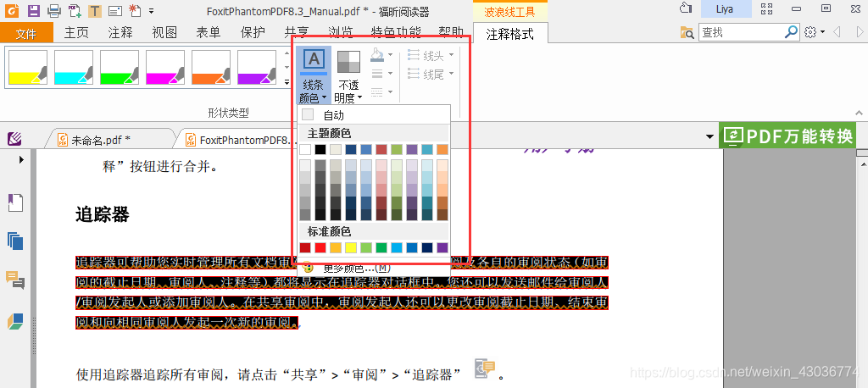
Task: Pick dark blue theme color swatch
Action: 351,149
